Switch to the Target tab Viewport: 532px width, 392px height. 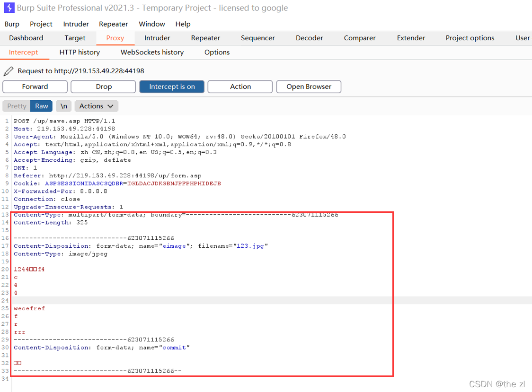75,38
